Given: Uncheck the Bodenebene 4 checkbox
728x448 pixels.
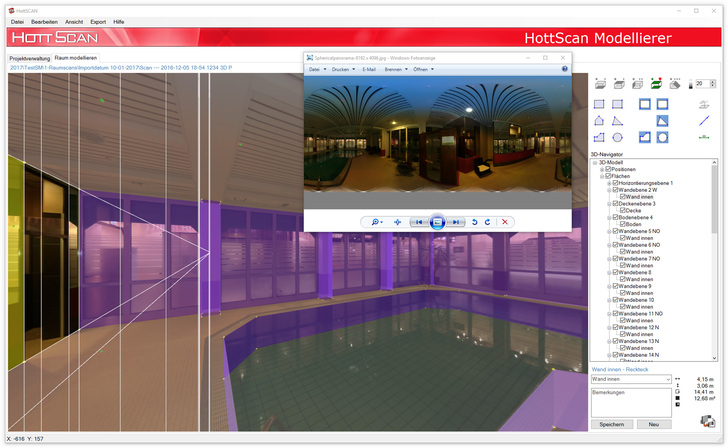Looking at the screenshot, I should pos(615,218).
